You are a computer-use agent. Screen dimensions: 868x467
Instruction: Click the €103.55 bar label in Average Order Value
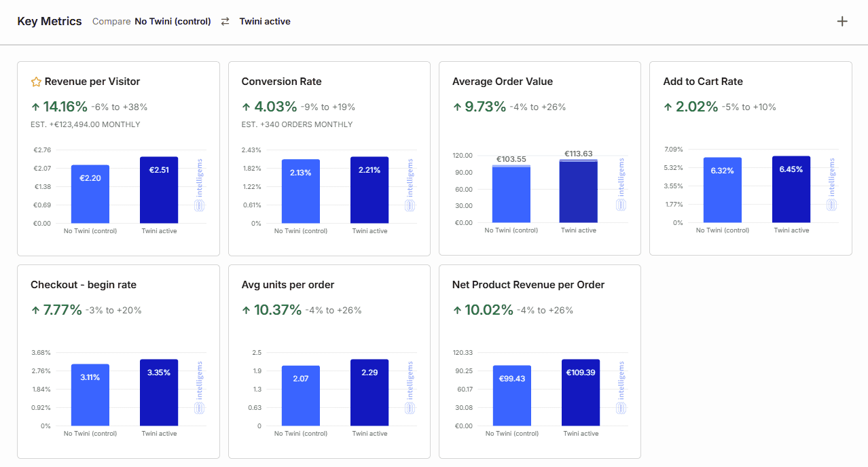click(511, 159)
